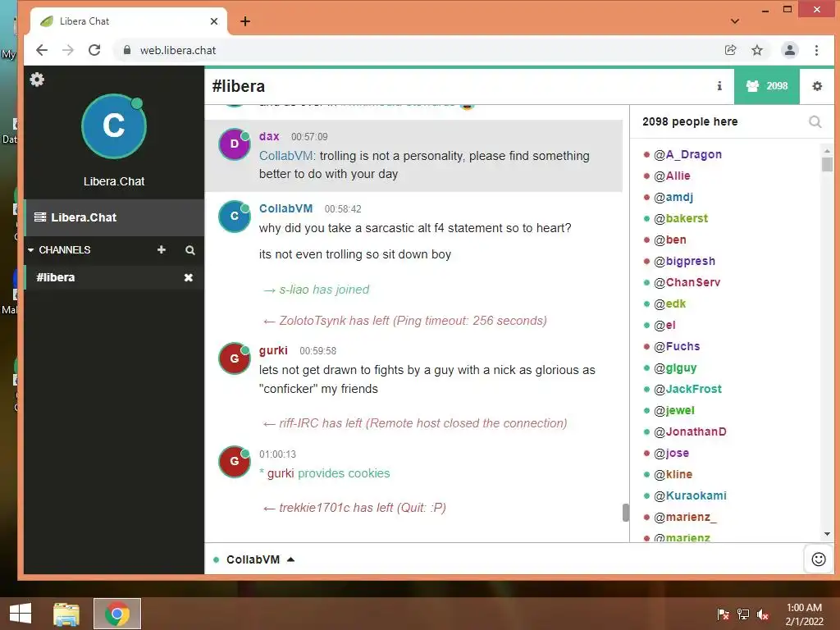Go back in Chrome history
Image resolution: width=840 pixels, height=630 pixels.
point(42,50)
